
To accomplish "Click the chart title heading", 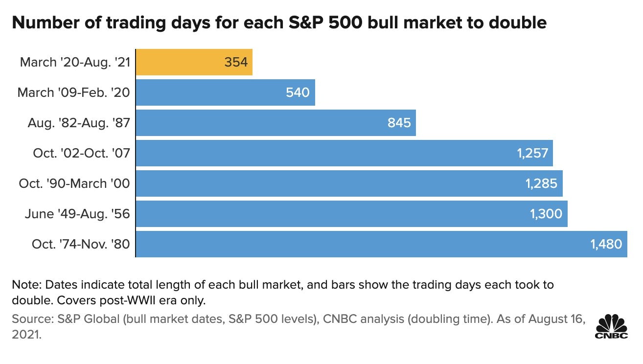I will pyautogui.click(x=279, y=23).
